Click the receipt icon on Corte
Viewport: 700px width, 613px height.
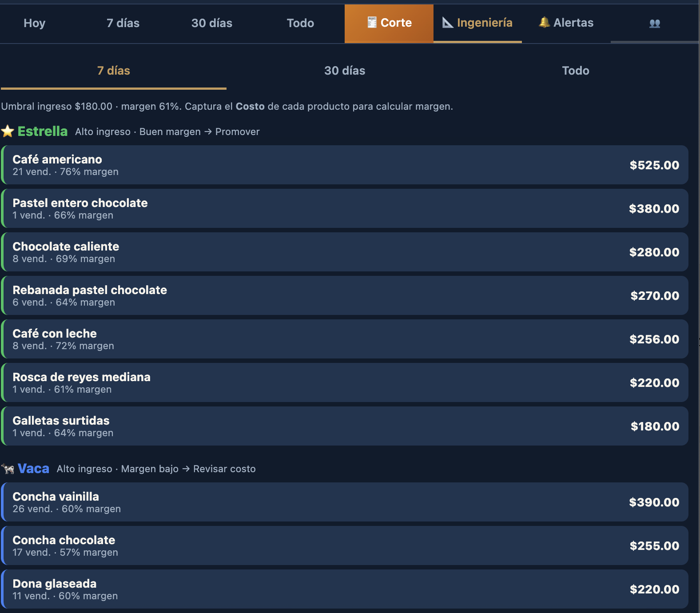pyautogui.click(x=372, y=22)
